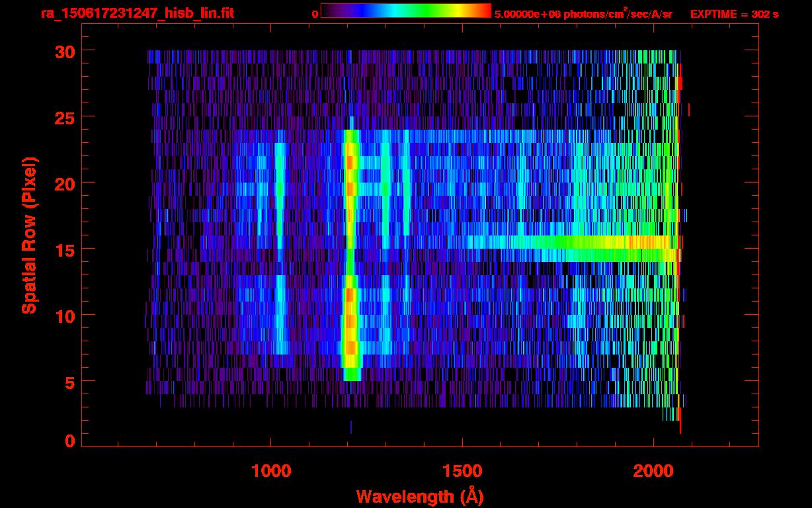Screen dimensions: 812x508
Task: Click the red end of the color bar
Action: tap(484, 11)
